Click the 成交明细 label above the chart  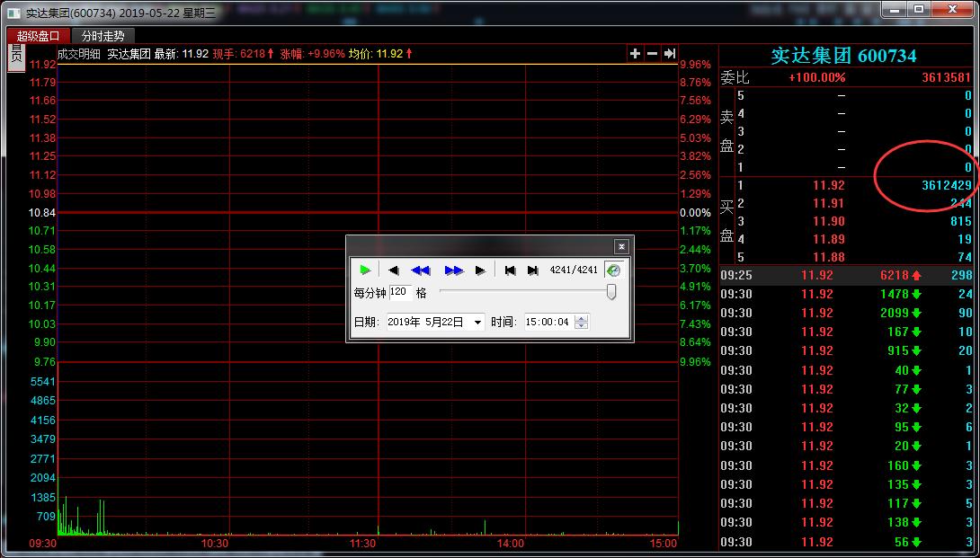(79, 54)
